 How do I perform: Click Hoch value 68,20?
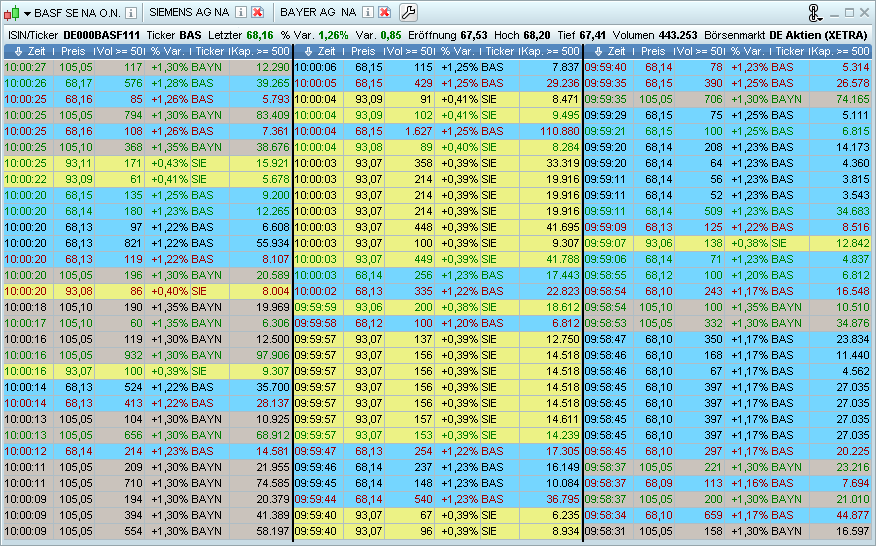coord(537,35)
